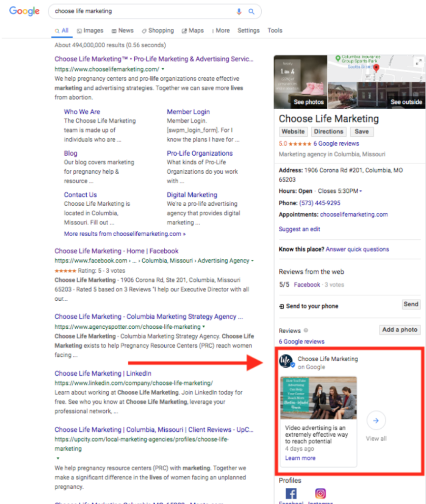The height and width of the screenshot is (504, 426).
Task: Click Learn more on the Google post
Action: click(300, 458)
